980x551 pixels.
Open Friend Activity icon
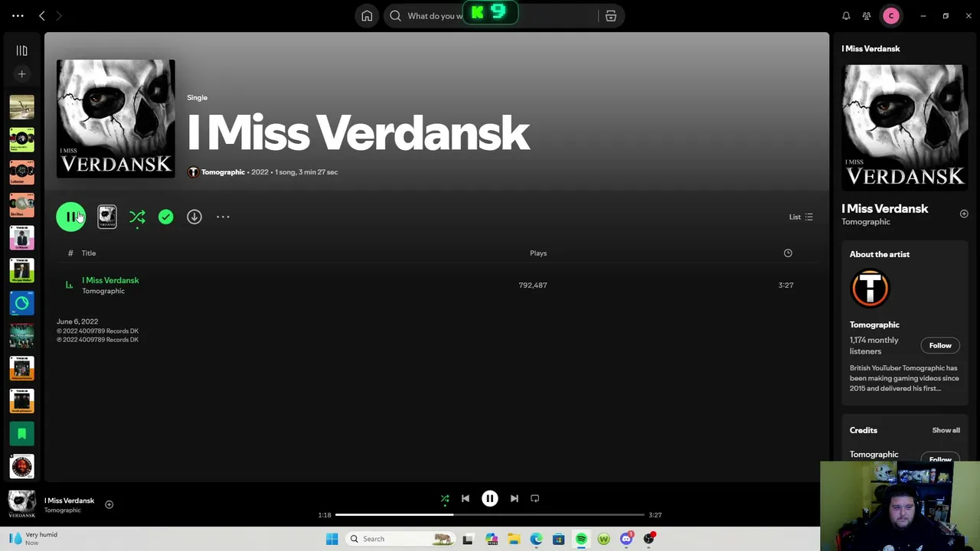tap(867, 15)
